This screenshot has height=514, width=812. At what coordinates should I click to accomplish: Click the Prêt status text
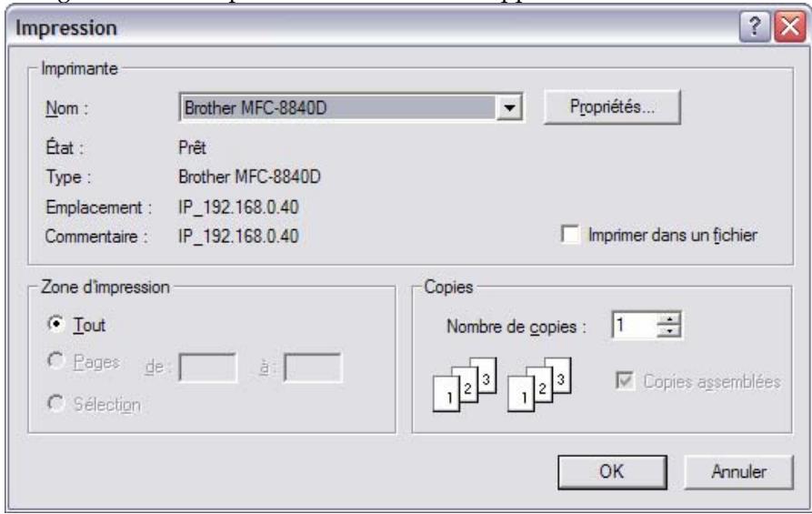point(192,147)
